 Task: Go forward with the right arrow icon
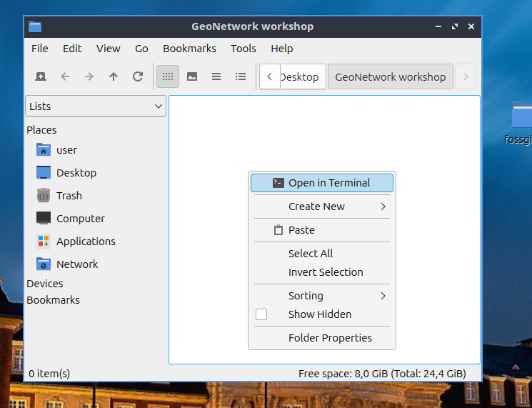tap(89, 76)
